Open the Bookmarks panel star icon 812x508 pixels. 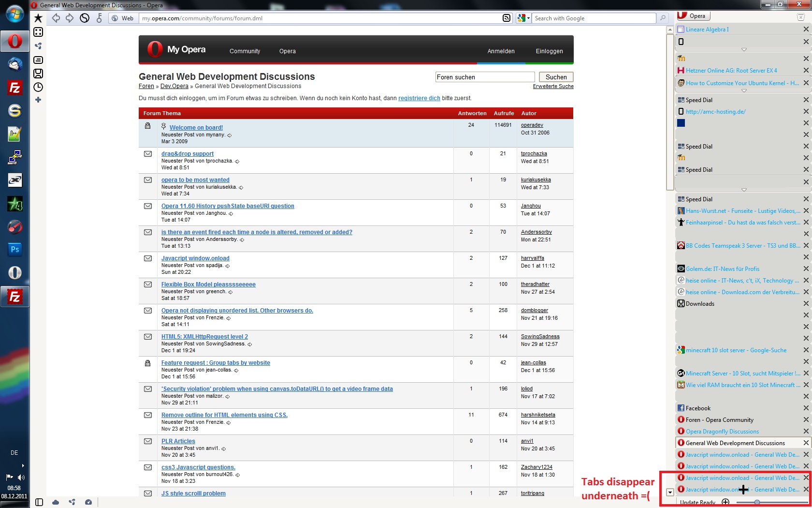(x=38, y=18)
